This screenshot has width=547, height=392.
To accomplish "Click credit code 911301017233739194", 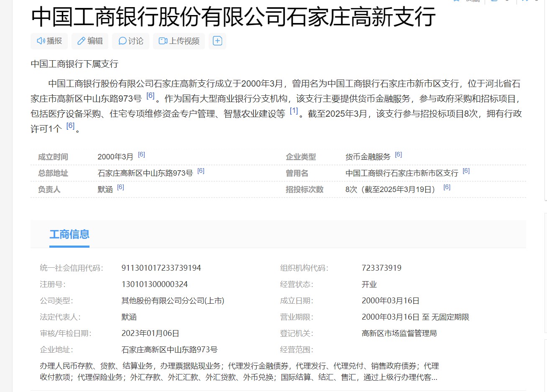I will pyautogui.click(x=161, y=268).
